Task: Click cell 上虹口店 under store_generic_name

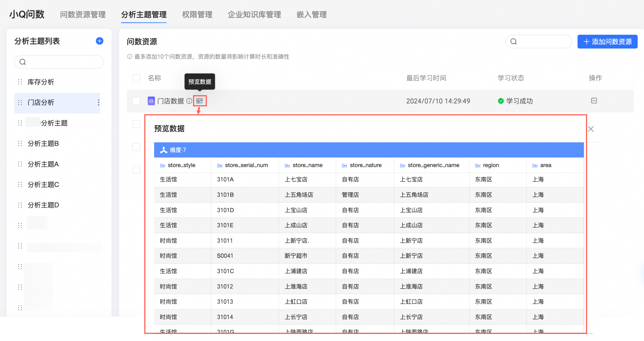Action: click(x=411, y=302)
